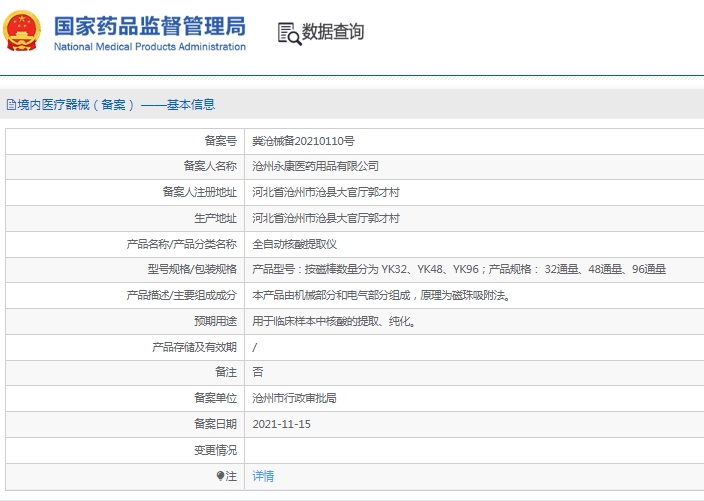The height and width of the screenshot is (501, 704).
Task: Click the 注 label in last row
Action: 231,476
